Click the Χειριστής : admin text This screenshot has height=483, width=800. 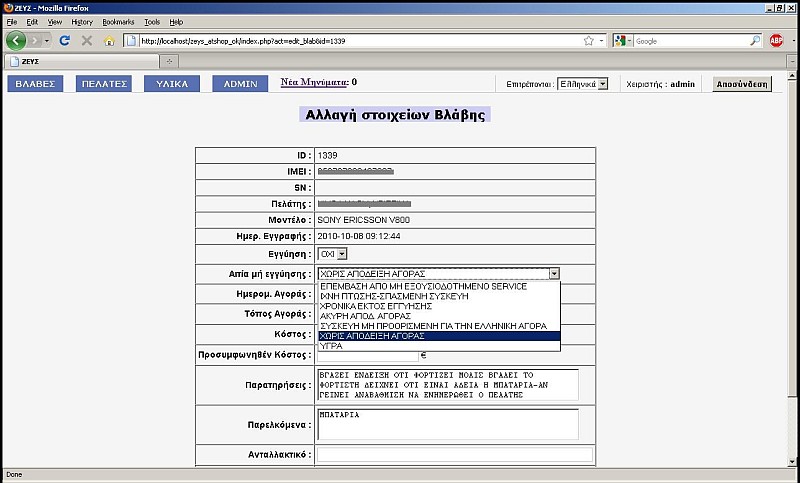coord(660,84)
